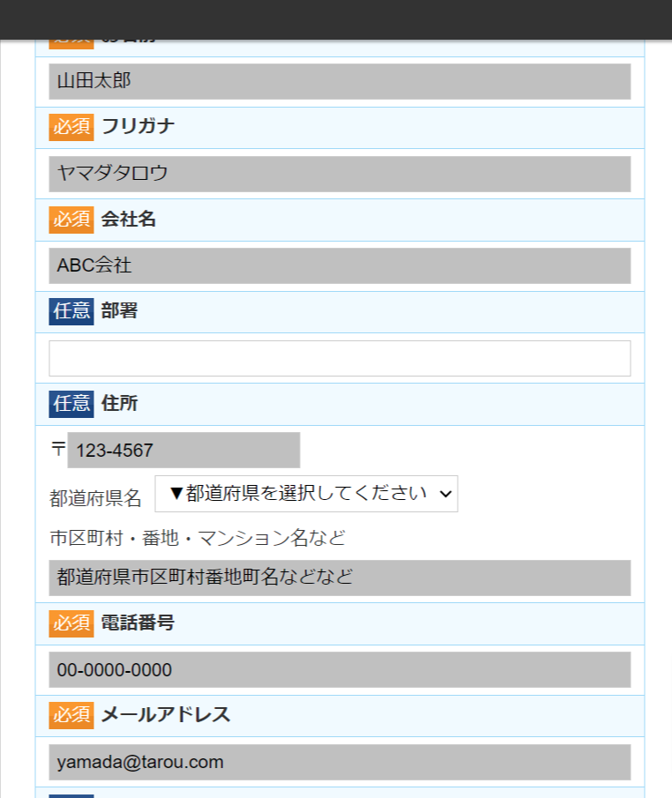Click the empty 部署 input field
The height and width of the screenshot is (798, 672).
click(x=340, y=358)
